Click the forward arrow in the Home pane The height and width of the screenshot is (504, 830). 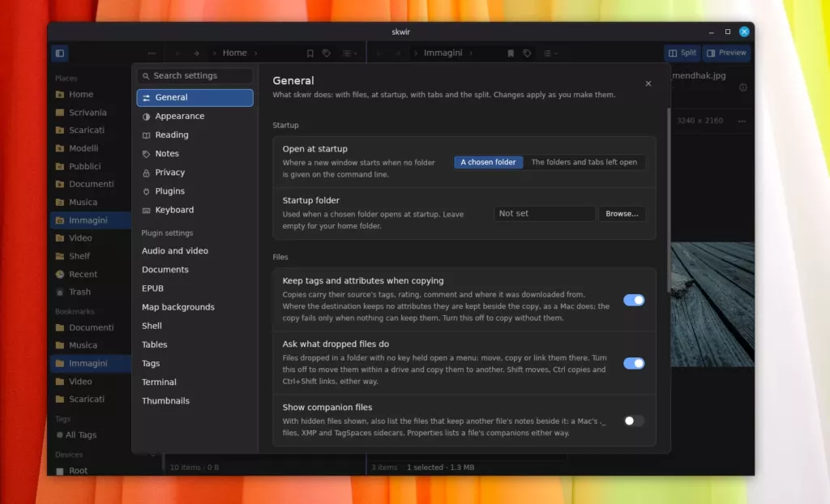pyautogui.click(x=196, y=53)
